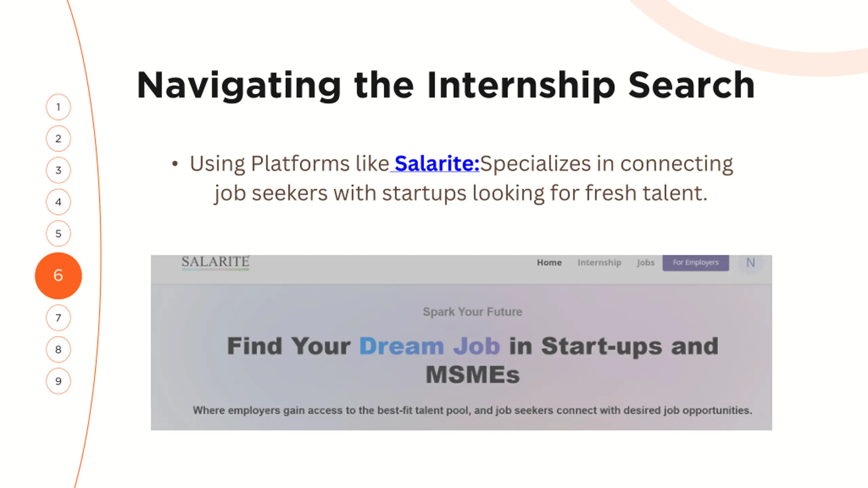Go to slide 1 navigation circle
The image size is (868, 488).
[58, 107]
